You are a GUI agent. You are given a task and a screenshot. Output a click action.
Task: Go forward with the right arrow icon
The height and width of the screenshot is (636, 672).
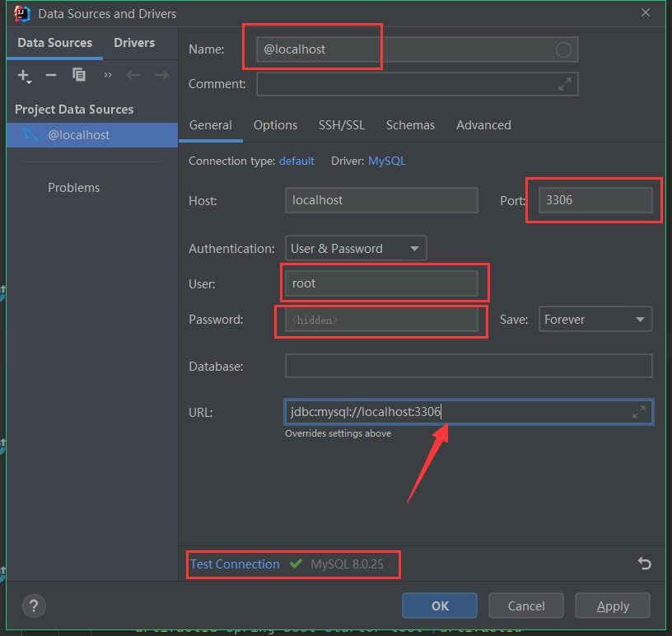tap(161, 76)
